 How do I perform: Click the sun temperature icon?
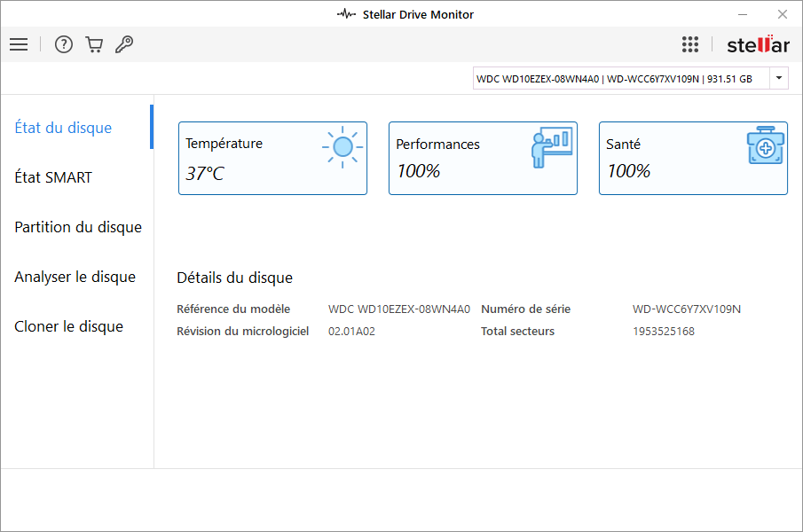coord(342,147)
